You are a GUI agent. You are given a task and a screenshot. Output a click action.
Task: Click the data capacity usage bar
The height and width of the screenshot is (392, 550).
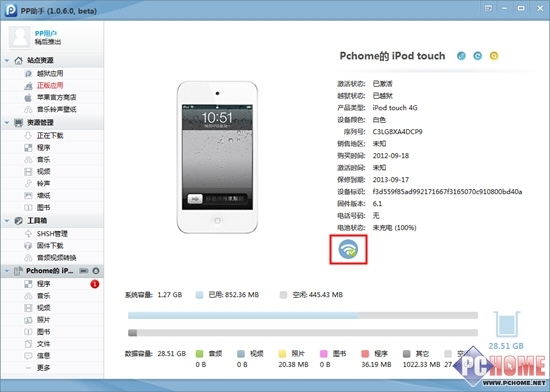pyautogui.click(x=303, y=332)
